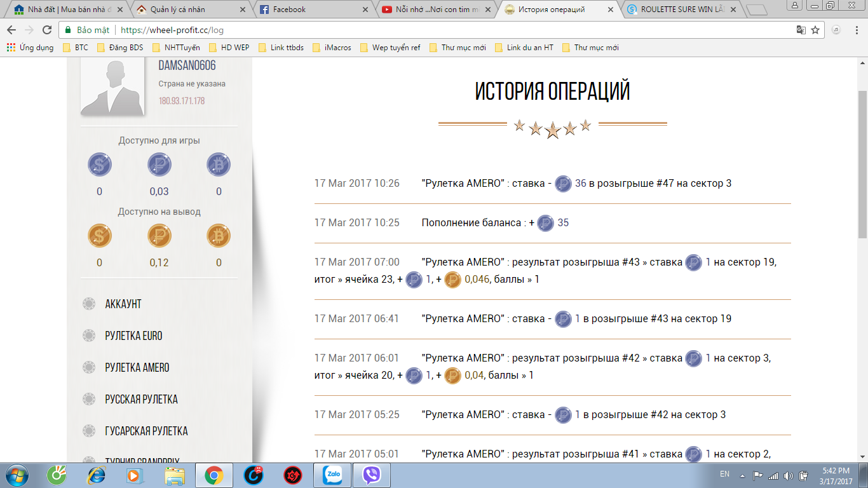Open the Google Translate page icon
The width and height of the screenshot is (868, 488).
point(801,30)
